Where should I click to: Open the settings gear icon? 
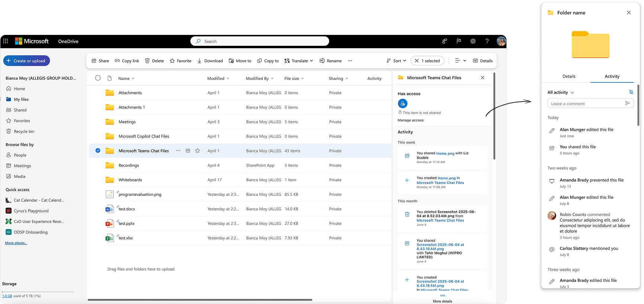(473, 41)
